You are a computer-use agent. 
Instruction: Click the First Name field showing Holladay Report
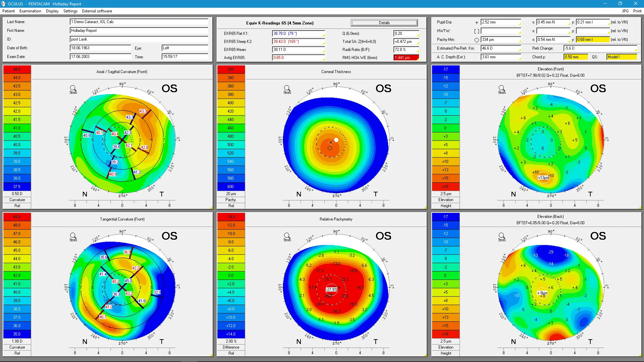tap(139, 31)
